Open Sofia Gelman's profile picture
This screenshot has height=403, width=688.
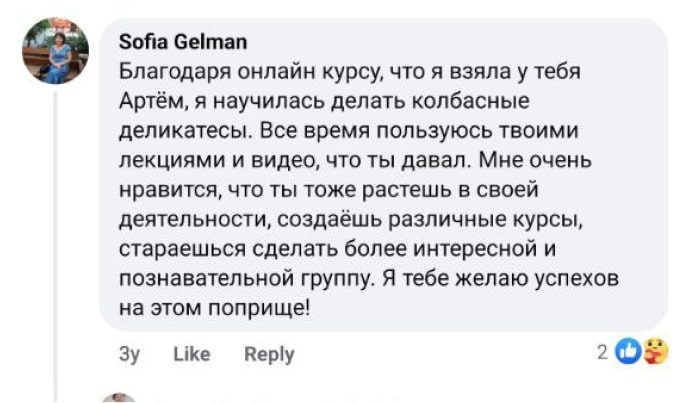coord(55,53)
